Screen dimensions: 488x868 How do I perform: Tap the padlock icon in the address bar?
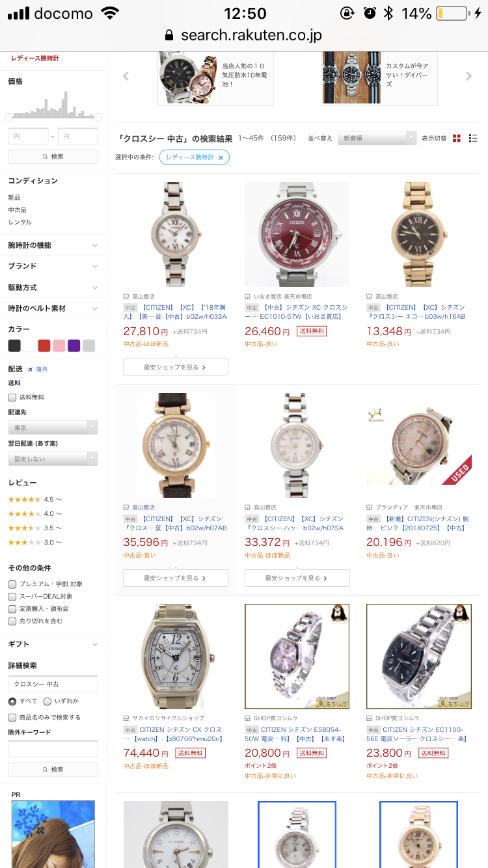click(x=170, y=35)
